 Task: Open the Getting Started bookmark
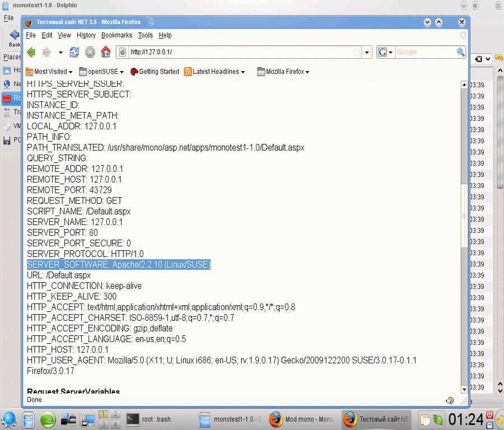pyautogui.click(x=155, y=72)
